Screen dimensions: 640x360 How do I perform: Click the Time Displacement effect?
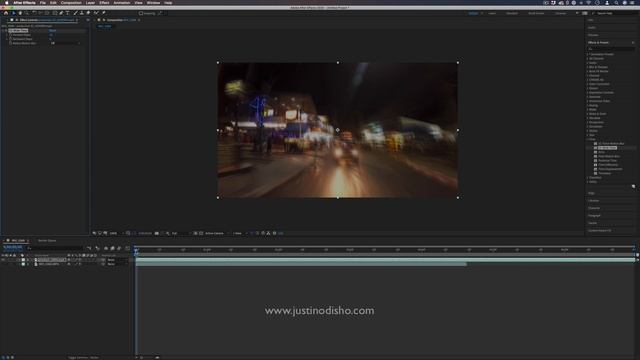click(x=610, y=169)
